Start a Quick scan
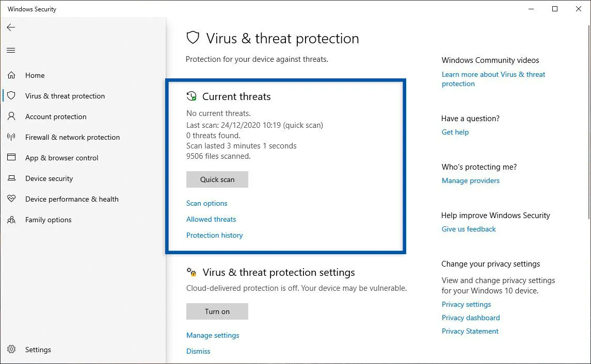This screenshot has height=364, width=591. coord(217,179)
